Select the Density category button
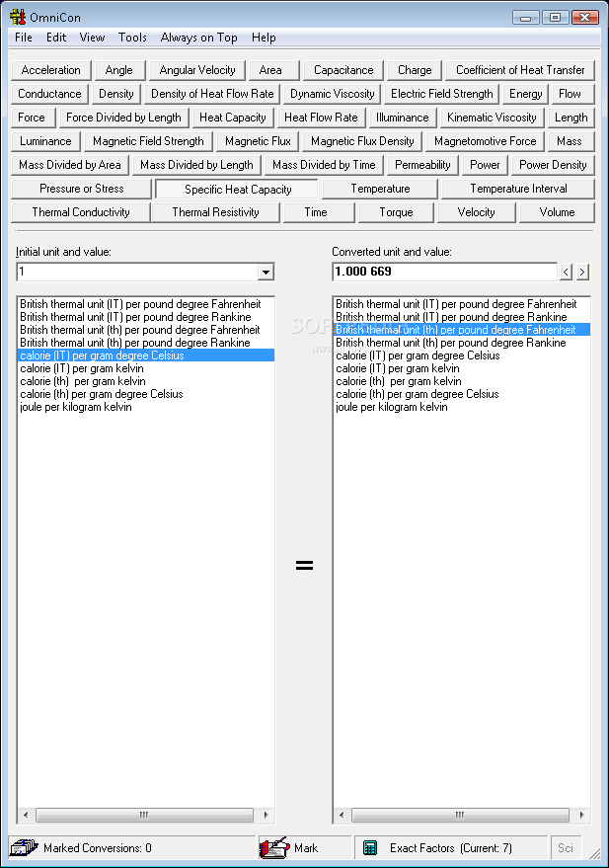The height and width of the screenshot is (868, 609). pyautogui.click(x=116, y=94)
